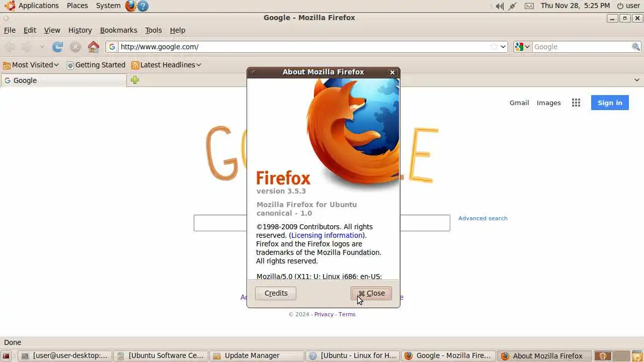644x362 pixels.
Task: Open the Getting Started bookmark
Action: 96,65
